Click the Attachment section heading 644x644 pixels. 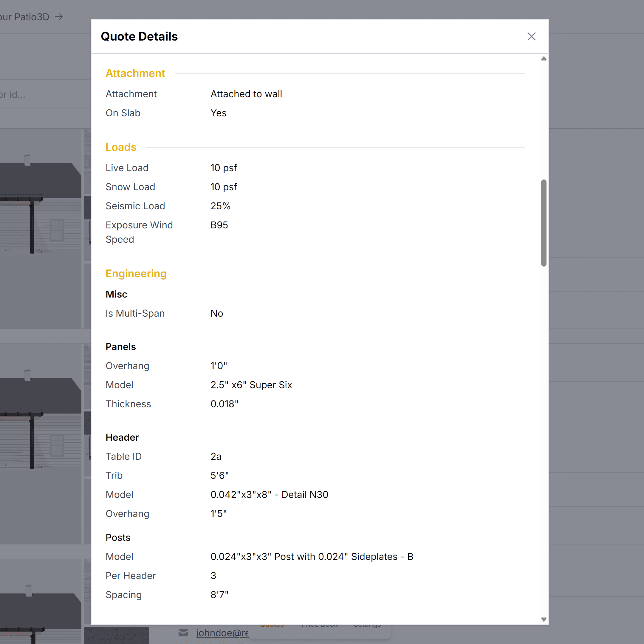click(x=135, y=73)
